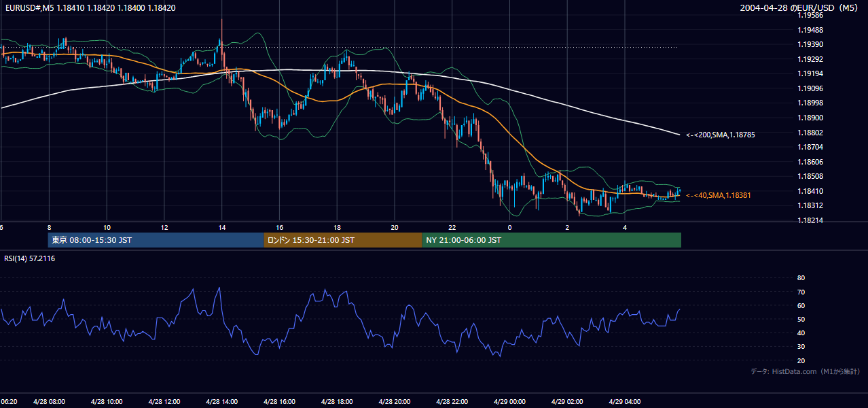Click RSI scale level 50
868x408 pixels.
coord(801,319)
